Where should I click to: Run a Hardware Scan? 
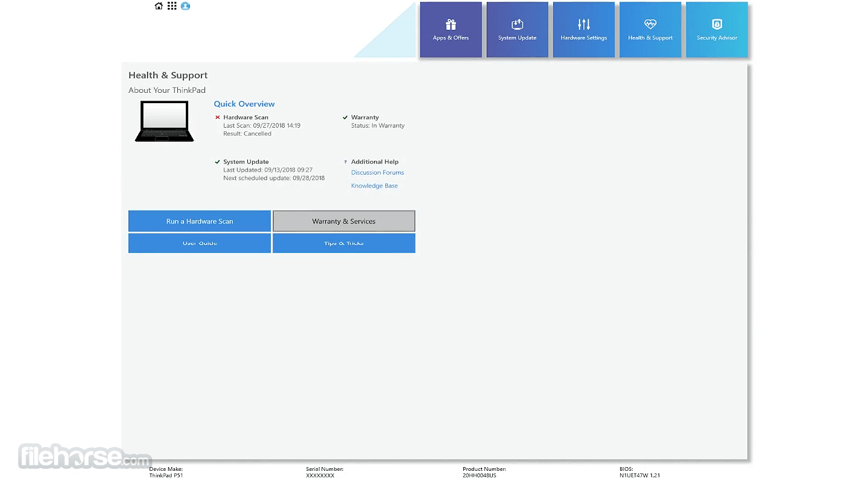point(200,221)
